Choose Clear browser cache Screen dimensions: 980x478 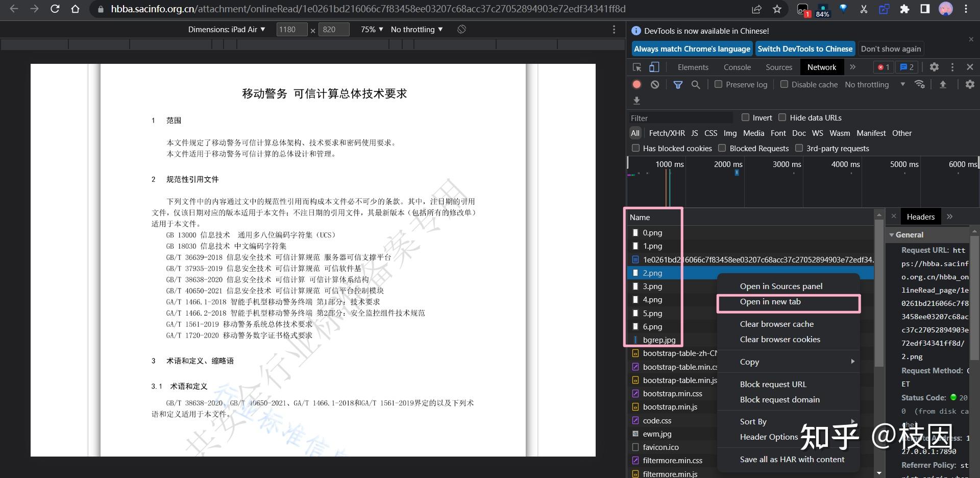[789, 324]
